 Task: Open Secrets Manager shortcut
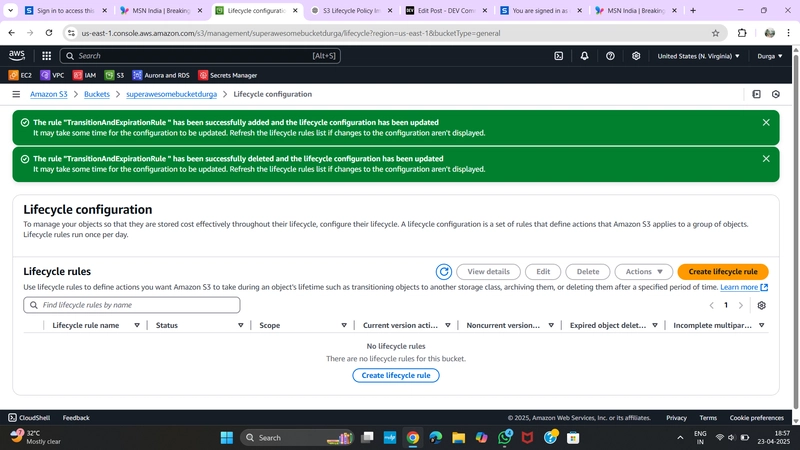coord(228,75)
